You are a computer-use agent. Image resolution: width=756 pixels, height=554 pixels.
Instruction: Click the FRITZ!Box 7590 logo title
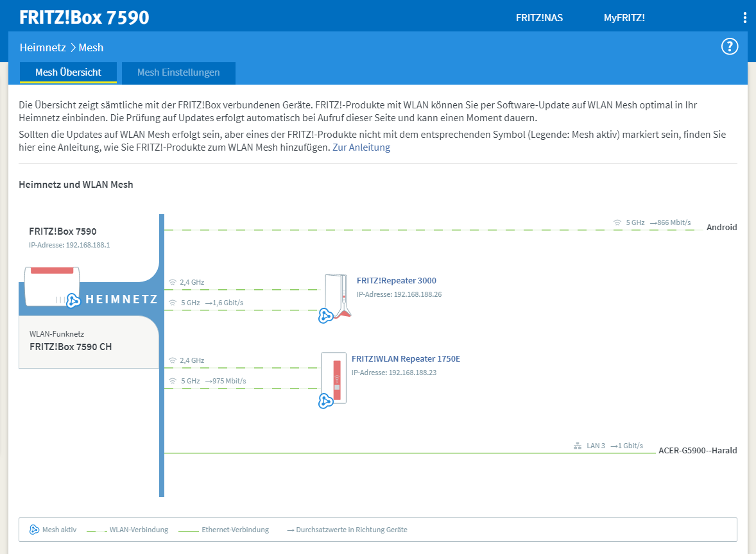84,17
